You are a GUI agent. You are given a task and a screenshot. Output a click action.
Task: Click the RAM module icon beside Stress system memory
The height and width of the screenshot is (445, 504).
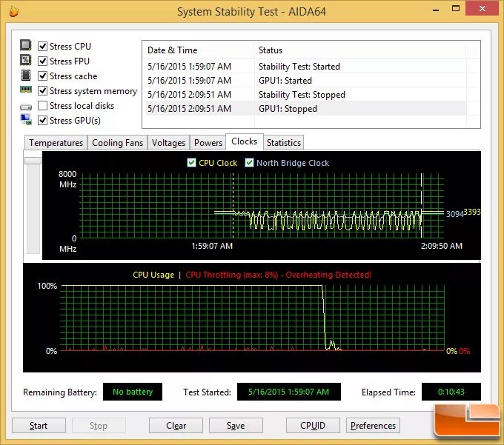26,90
